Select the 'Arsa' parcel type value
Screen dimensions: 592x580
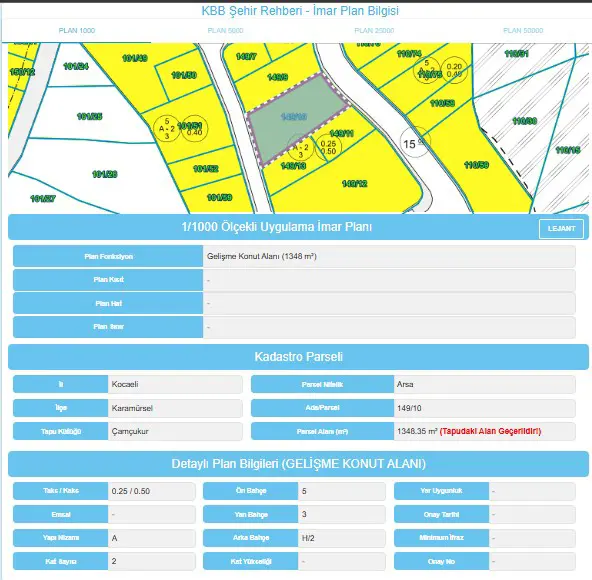click(405, 384)
